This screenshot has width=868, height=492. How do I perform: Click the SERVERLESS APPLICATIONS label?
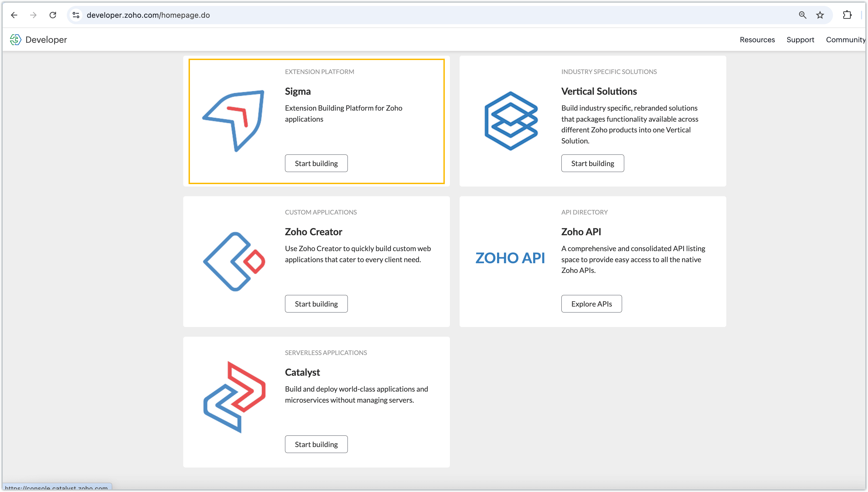[x=326, y=352]
